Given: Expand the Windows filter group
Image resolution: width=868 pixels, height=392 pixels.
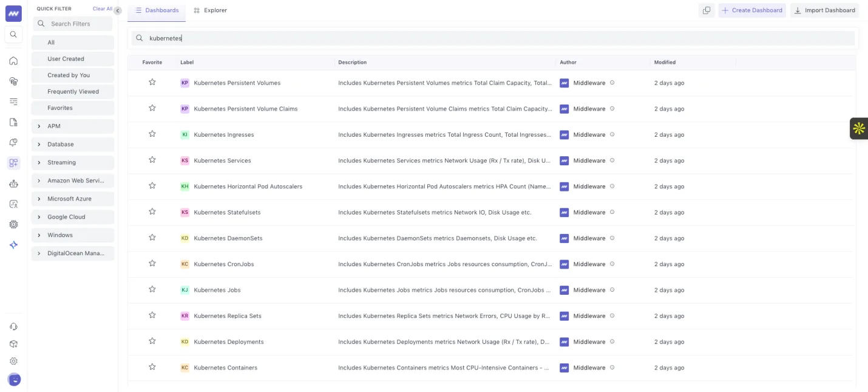Looking at the screenshot, I should pyautogui.click(x=73, y=235).
